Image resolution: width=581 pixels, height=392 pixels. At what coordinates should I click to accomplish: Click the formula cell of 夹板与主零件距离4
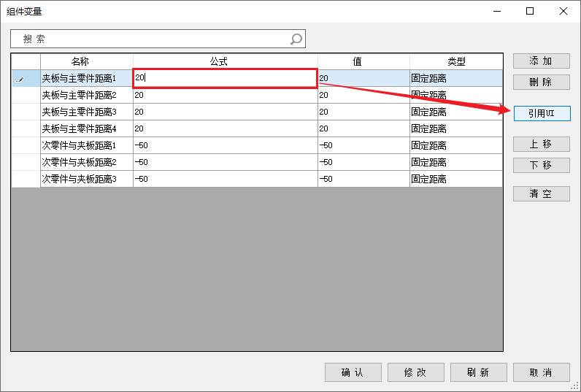(226, 128)
